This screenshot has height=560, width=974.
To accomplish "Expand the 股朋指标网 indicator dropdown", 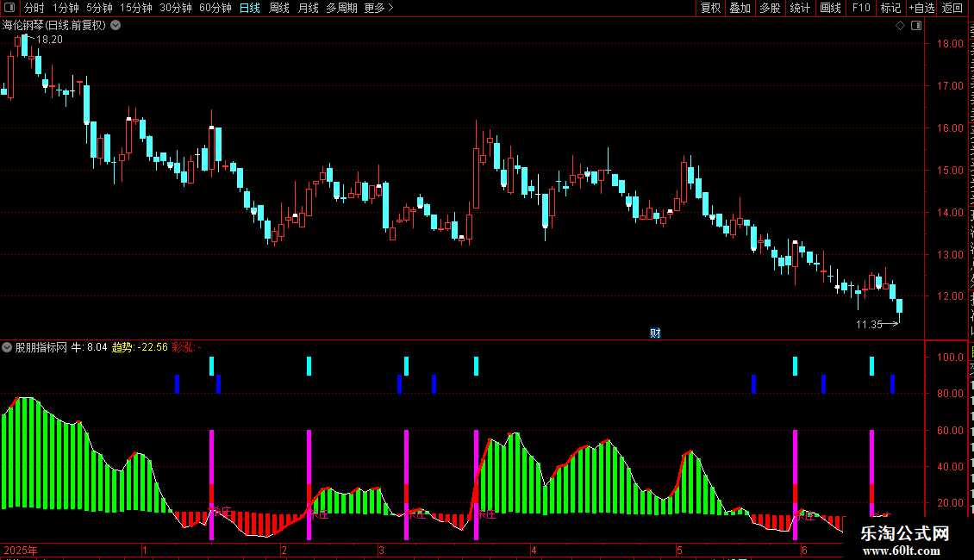I will pos(7,348).
